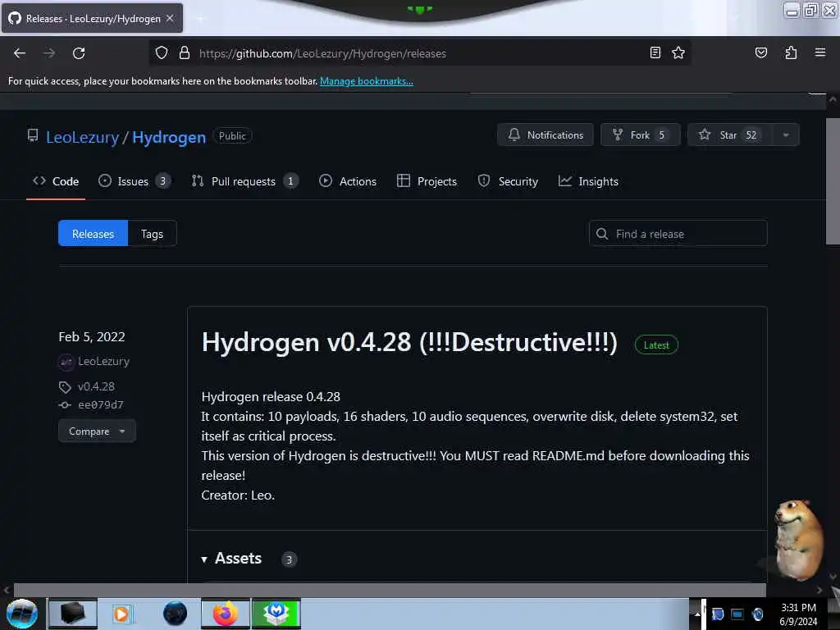The height and width of the screenshot is (630, 840).
Task: Open the dark globe taskbar icon
Action: [x=176, y=614]
